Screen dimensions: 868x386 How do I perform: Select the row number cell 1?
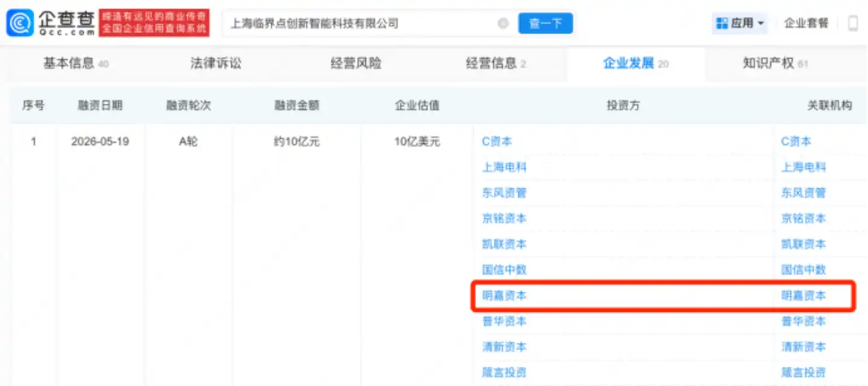[33, 142]
